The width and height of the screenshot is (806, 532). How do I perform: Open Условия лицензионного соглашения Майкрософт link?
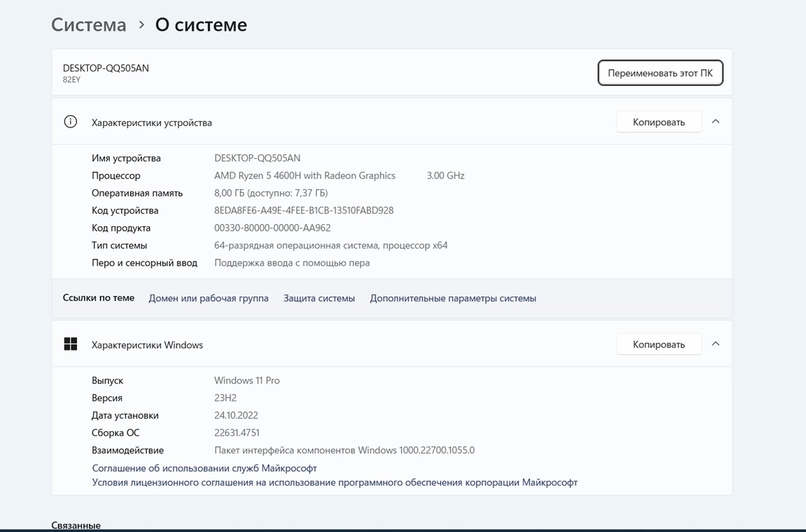click(335, 482)
